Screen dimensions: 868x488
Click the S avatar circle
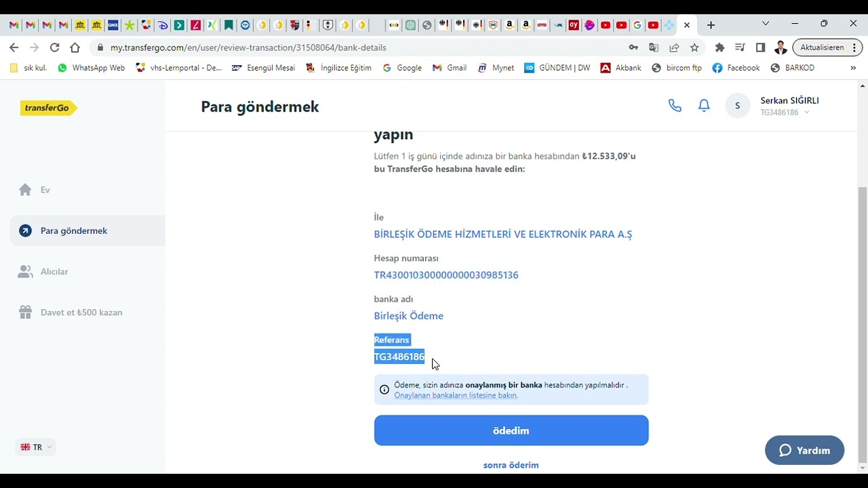point(737,106)
